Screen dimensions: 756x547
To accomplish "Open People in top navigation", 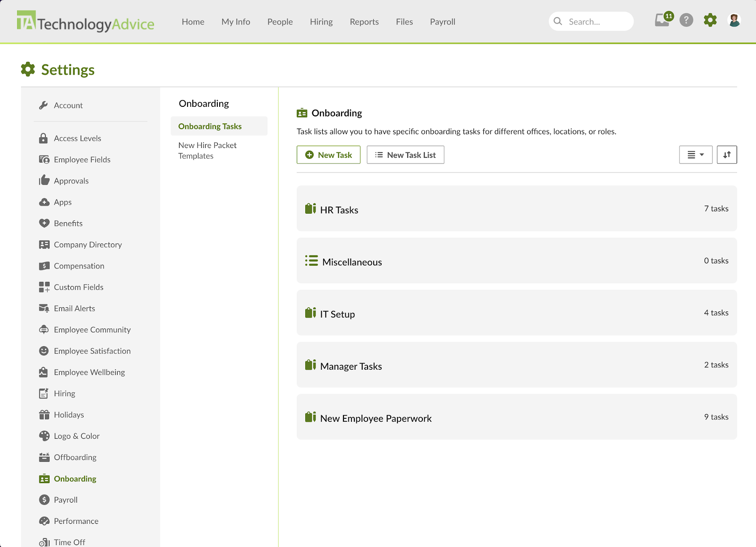I will (280, 22).
